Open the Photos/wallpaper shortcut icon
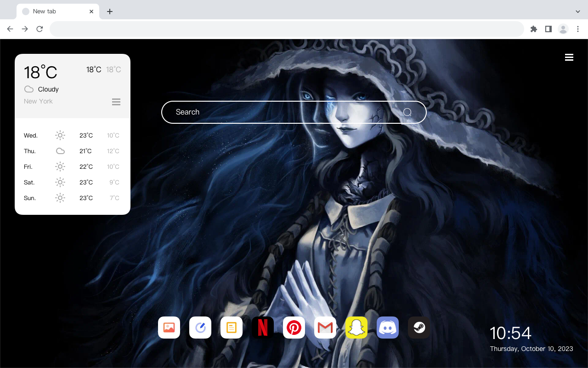This screenshot has width=588, height=368. pyautogui.click(x=169, y=328)
